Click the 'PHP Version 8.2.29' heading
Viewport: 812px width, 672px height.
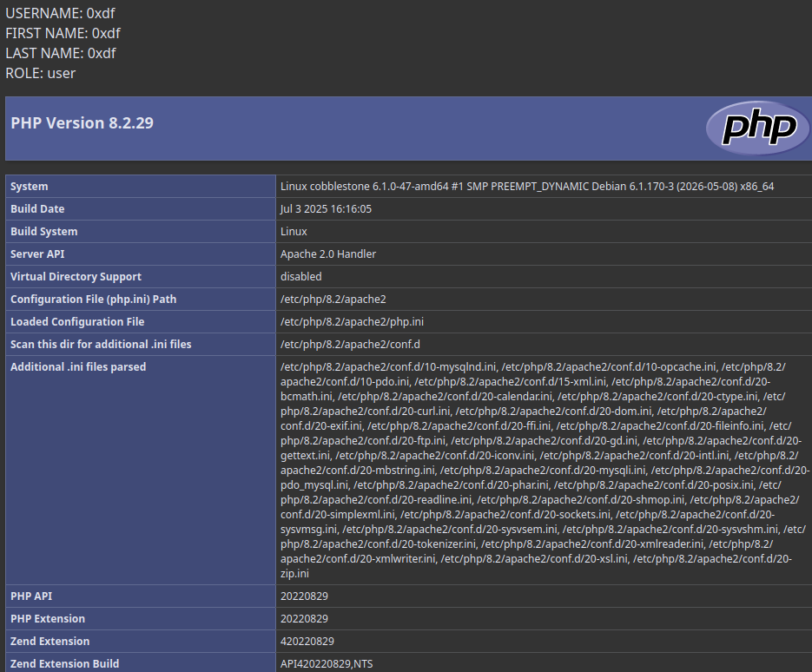coord(82,122)
